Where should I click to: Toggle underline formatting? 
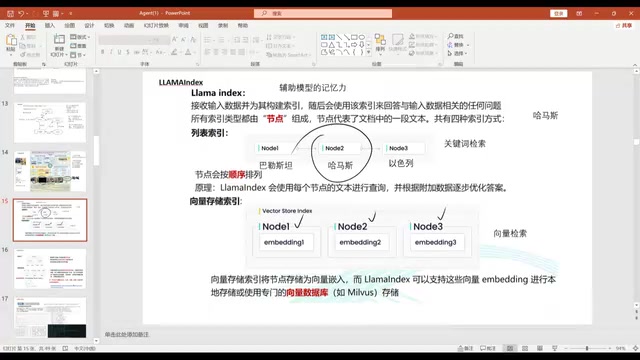pos(119,52)
